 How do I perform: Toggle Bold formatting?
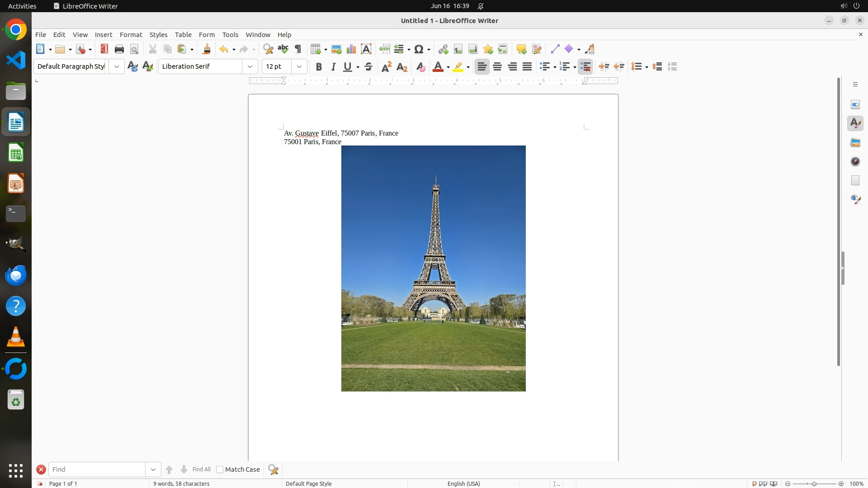[x=319, y=67]
